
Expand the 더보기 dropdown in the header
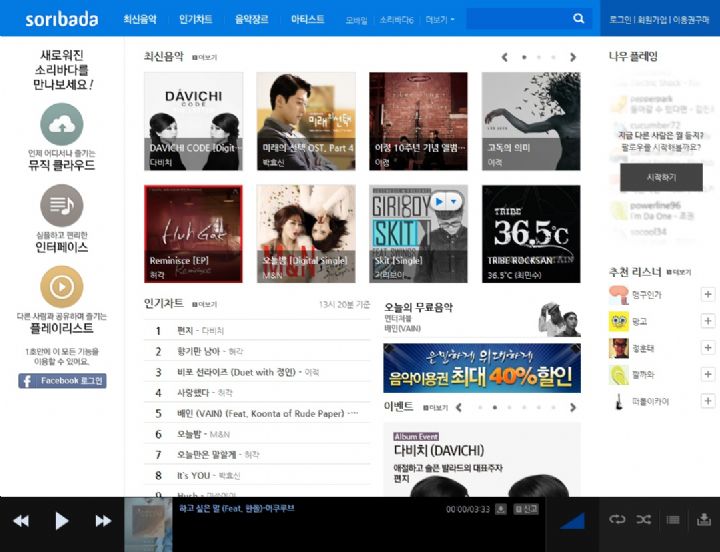440,20
